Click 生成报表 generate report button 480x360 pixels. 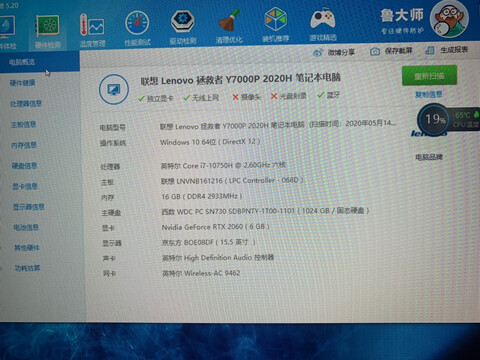click(447, 50)
